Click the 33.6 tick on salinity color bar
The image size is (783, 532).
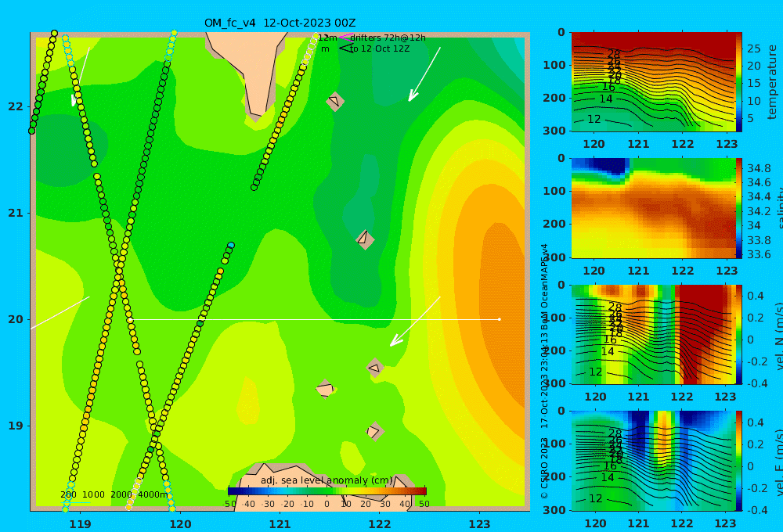click(759, 254)
